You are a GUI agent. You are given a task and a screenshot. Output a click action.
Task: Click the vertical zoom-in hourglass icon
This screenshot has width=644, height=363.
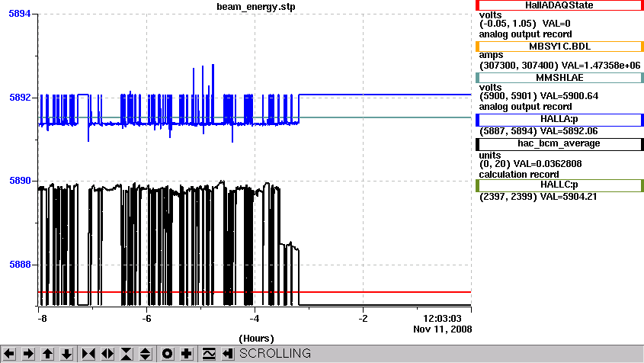point(127,354)
